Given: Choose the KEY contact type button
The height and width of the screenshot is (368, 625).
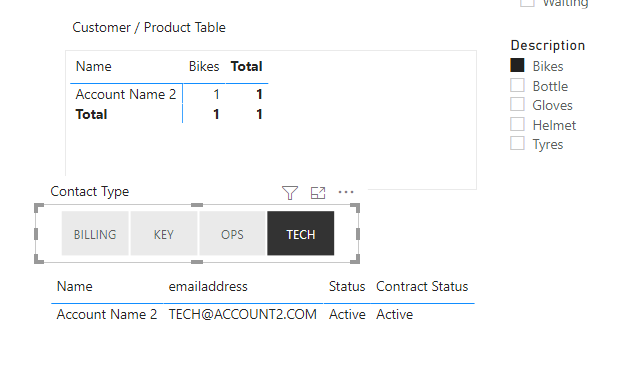Looking at the screenshot, I should click(x=163, y=234).
